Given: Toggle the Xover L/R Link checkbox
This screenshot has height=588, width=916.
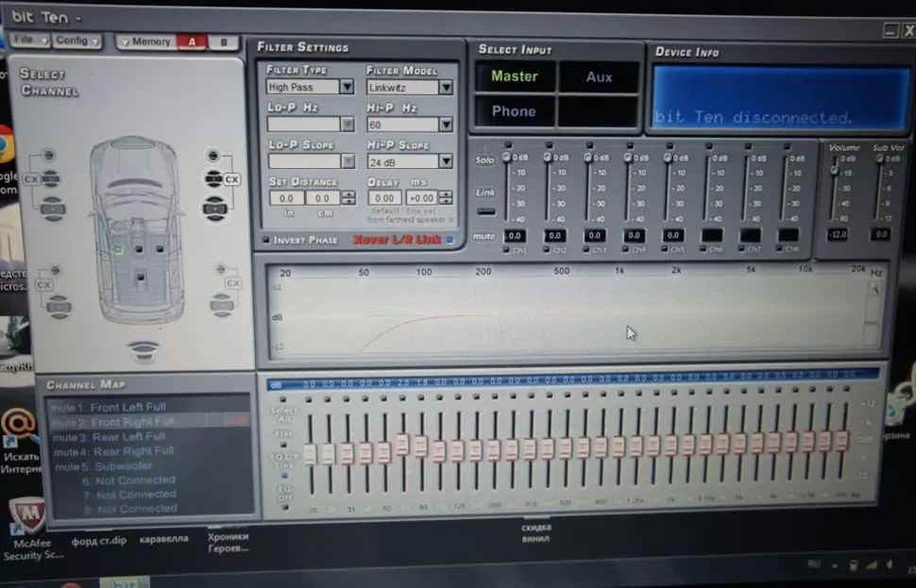Looking at the screenshot, I should click(x=450, y=240).
